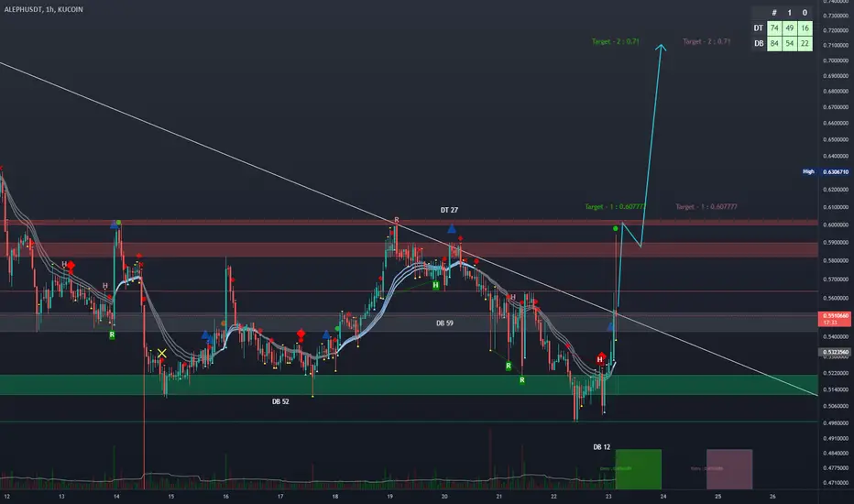854x504 pixels.
Task: Select the cell showing 49 in DT row
Action: click(x=789, y=28)
